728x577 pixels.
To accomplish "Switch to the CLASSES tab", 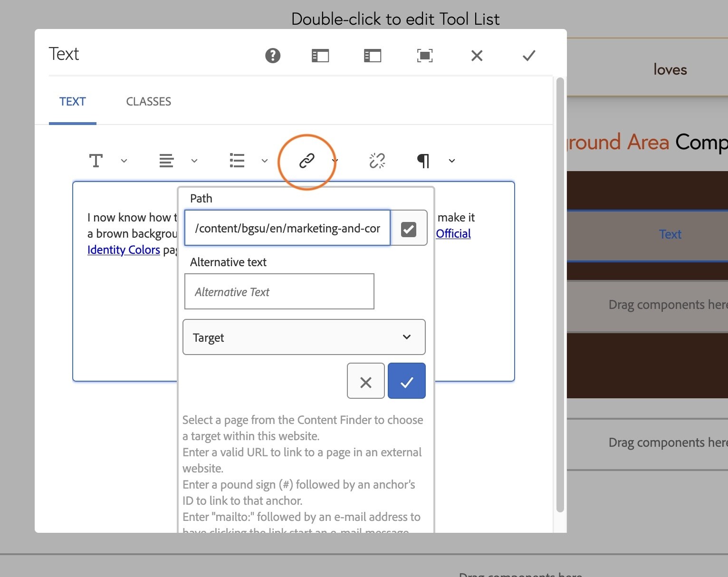I will click(149, 102).
